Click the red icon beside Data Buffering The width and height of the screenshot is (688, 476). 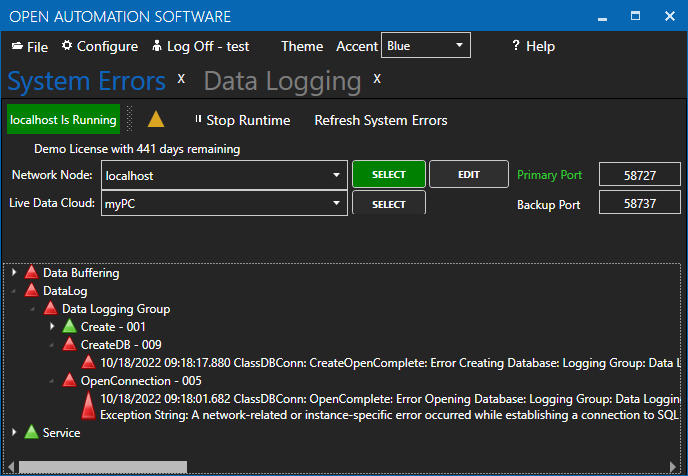pyautogui.click(x=31, y=273)
